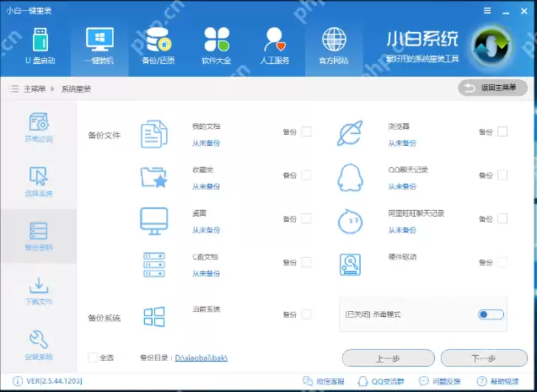Viewport: 537px width, 392px height.
Task: Select the 安装系统 wrench icon
Action: click(x=39, y=339)
